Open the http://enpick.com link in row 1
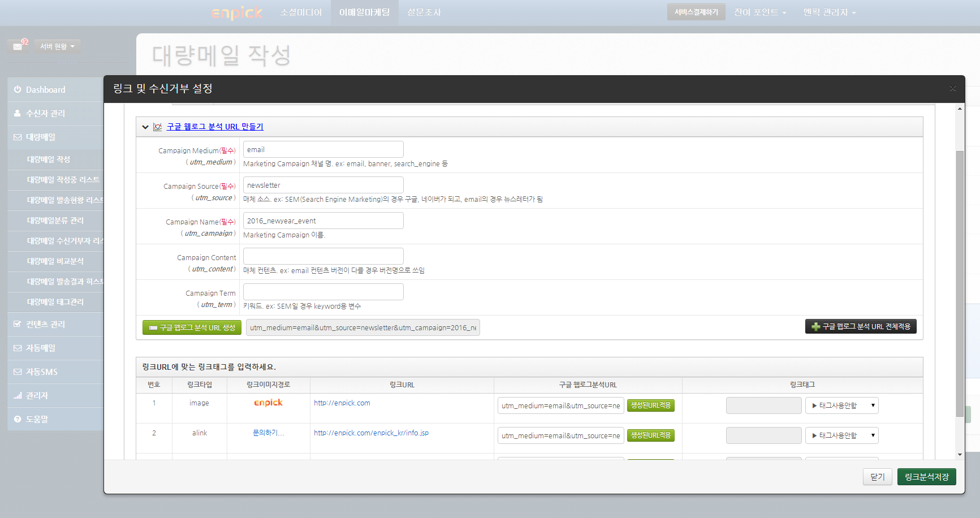Screen dimensions: 980x518 click(342, 403)
